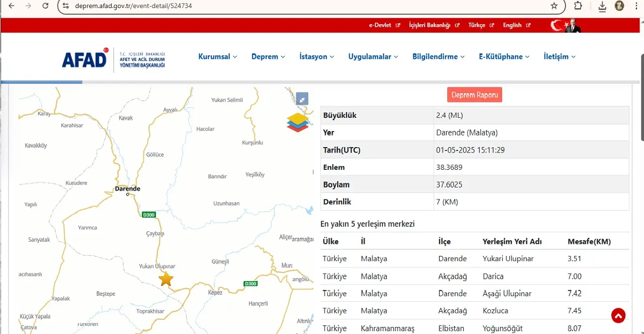Open the İçişleri Bakanlığı link
Viewport: 644px width, 334px height.
pos(434,25)
